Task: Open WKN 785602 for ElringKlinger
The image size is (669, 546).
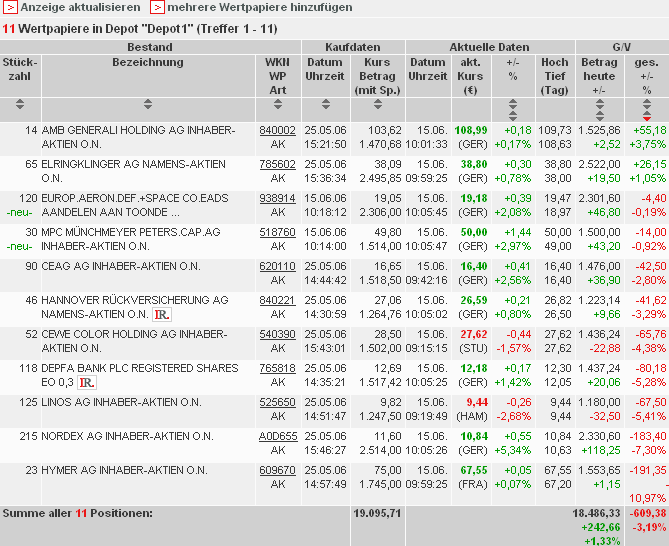Action: coord(277,164)
